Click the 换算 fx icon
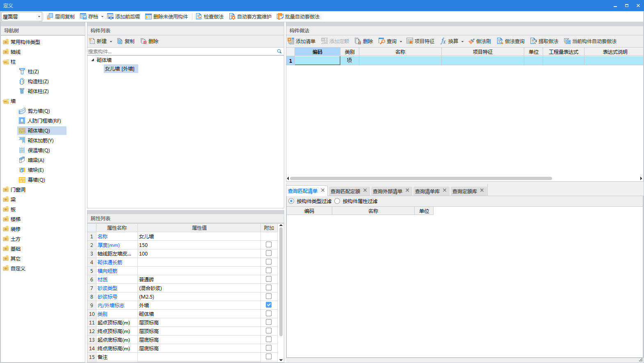This screenshot has width=644, height=363. point(443,41)
